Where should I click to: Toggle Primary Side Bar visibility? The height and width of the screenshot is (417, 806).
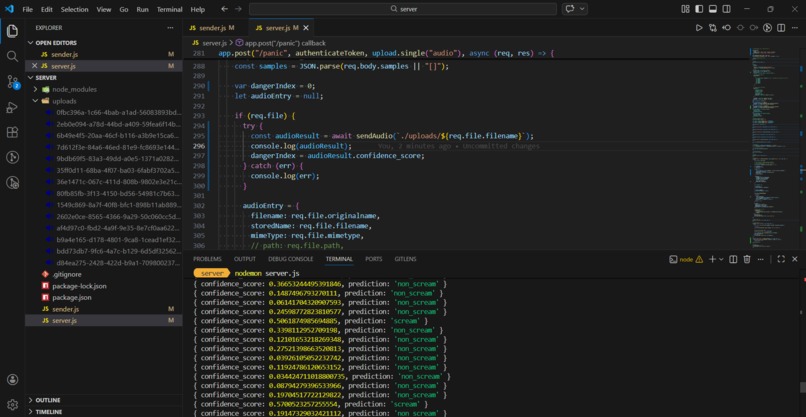coord(699,9)
